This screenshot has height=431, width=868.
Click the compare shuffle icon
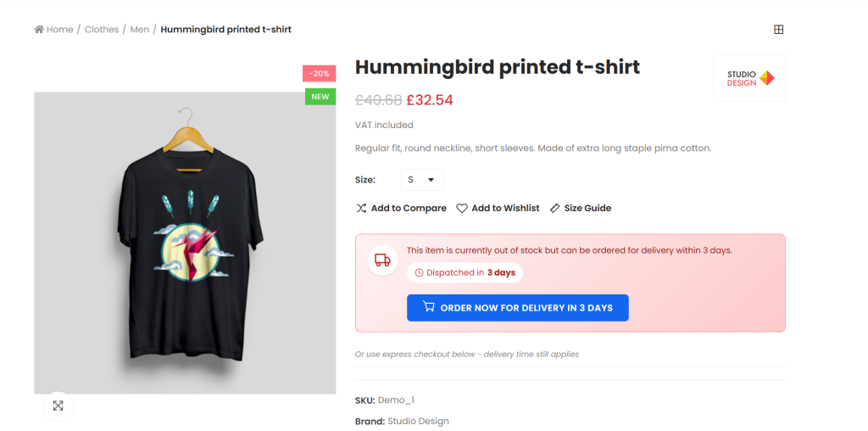coord(361,208)
